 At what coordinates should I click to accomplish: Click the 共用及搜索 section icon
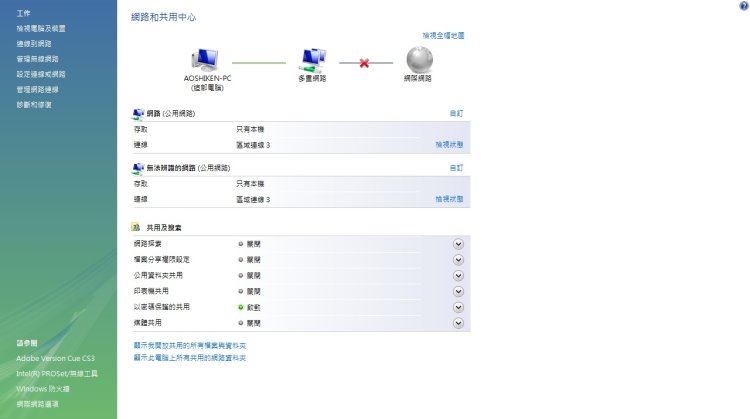pos(136,227)
